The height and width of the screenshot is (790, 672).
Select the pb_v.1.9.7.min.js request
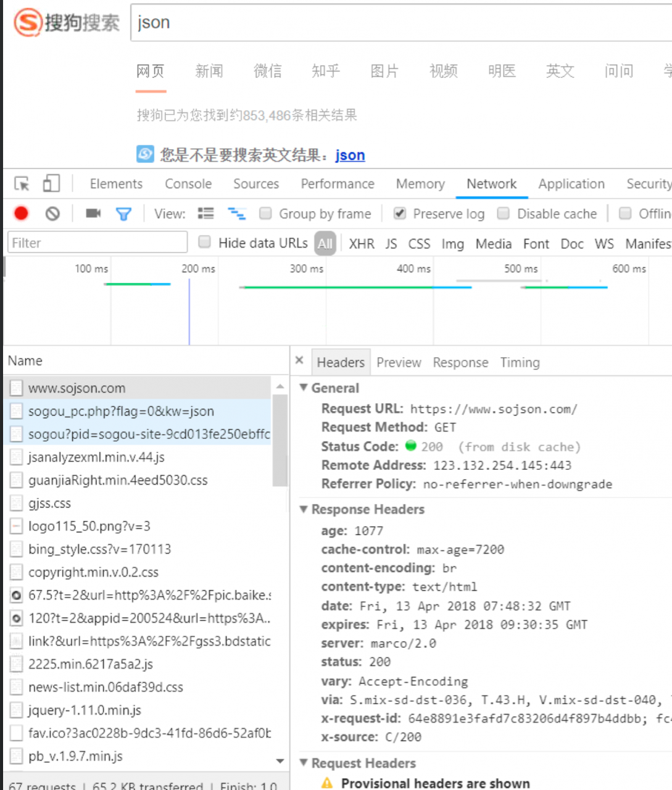[x=138, y=756]
